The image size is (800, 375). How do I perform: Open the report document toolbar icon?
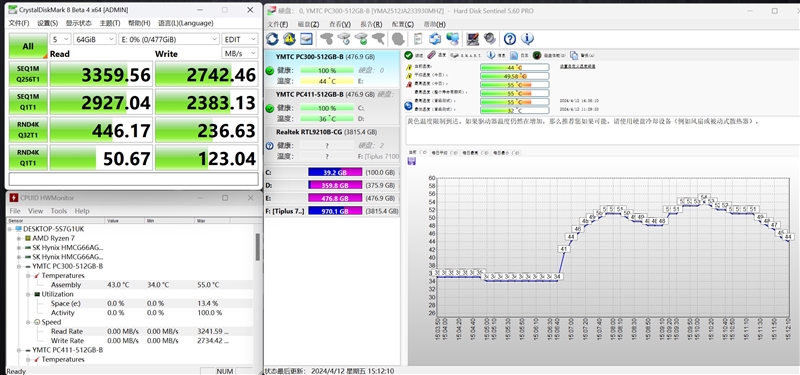[418, 39]
